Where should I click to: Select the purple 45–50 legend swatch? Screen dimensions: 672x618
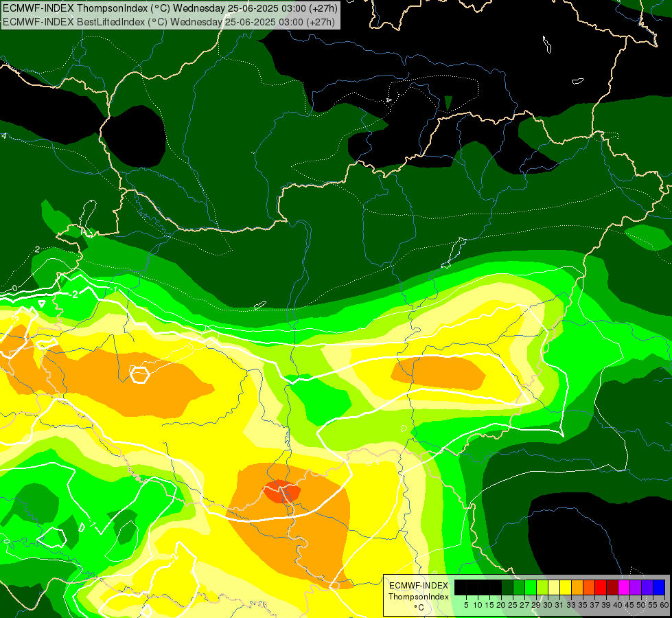(636, 587)
